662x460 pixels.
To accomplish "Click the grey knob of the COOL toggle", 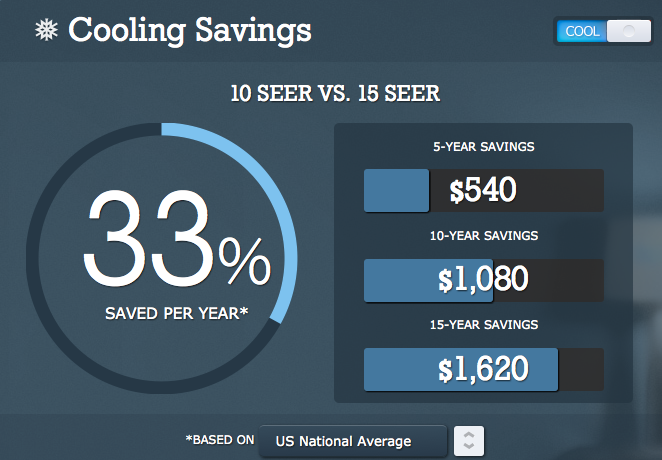I will [x=629, y=31].
